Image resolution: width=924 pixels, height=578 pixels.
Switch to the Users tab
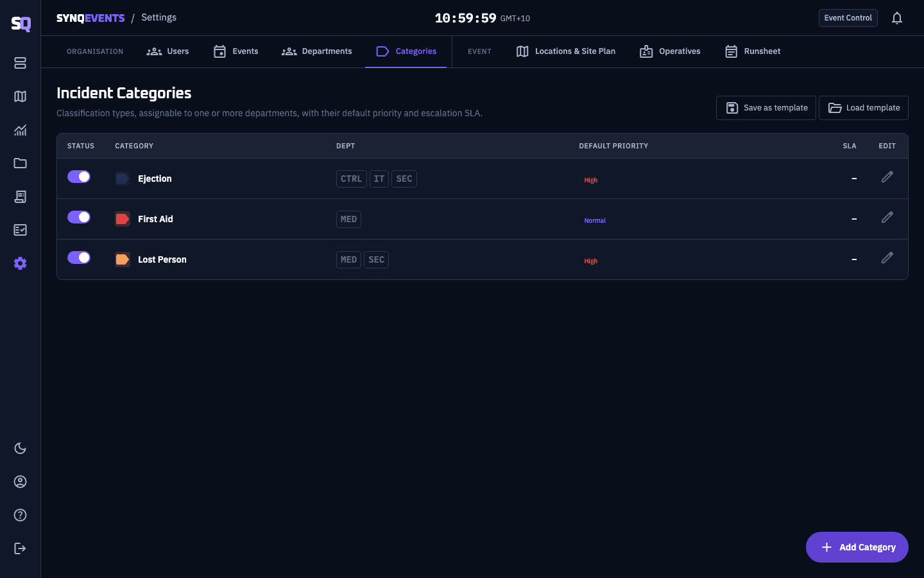click(x=168, y=51)
